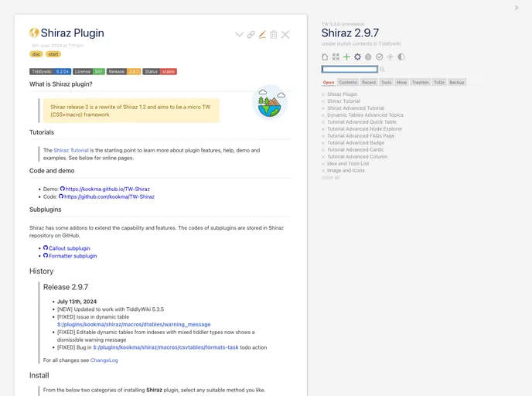The image size is (532, 396).
Task: Click the Tiddlywiki 5.2.0+ badge
Action: coord(50,72)
